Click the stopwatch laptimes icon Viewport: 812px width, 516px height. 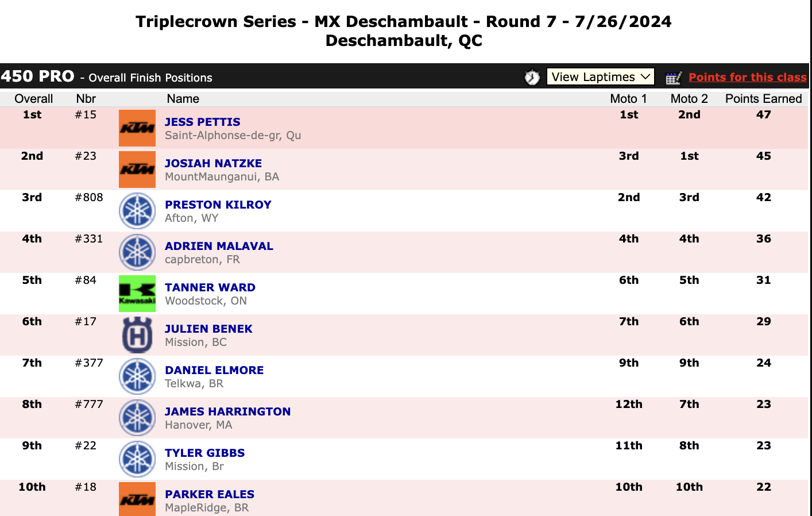[532, 77]
